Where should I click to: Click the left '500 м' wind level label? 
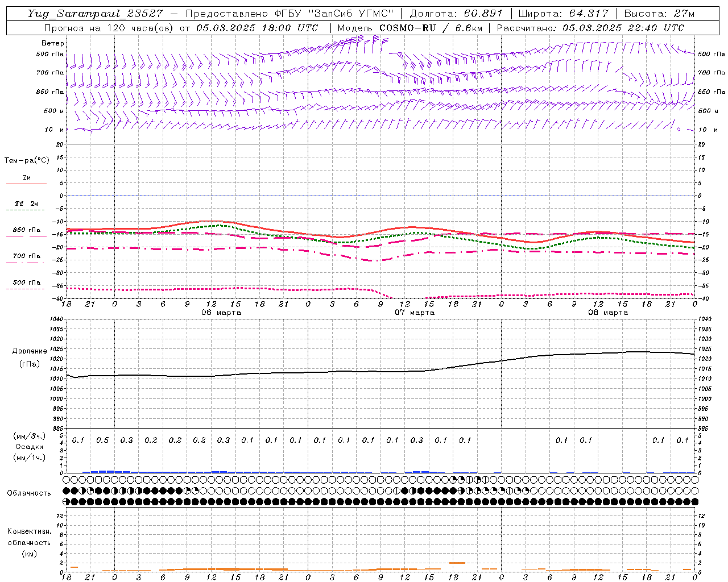pyautogui.click(x=55, y=111)
